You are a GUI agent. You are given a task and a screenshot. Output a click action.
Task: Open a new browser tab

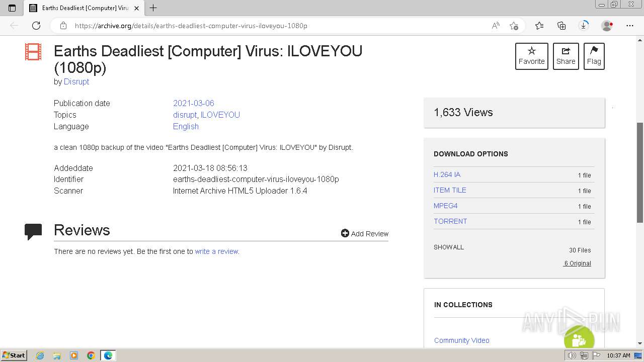coord(153,8)
